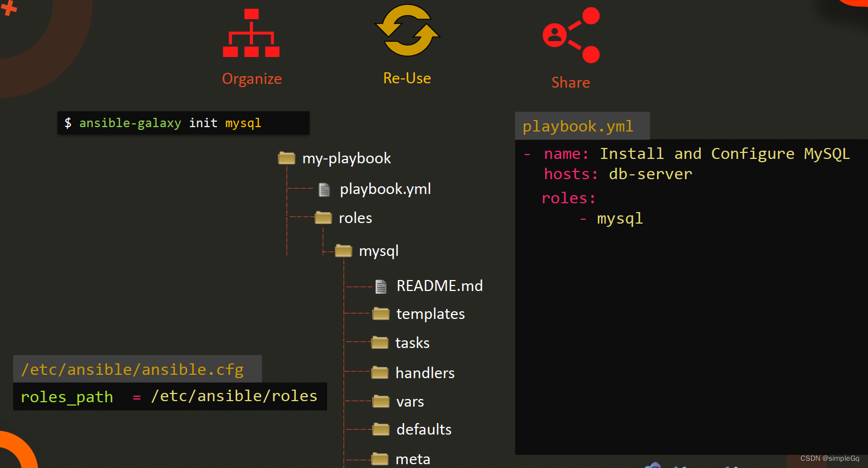The height and width of the screenshot is (468, 868).
Task: Click 'Install and Configure MySQL' text
Action: 724,154
